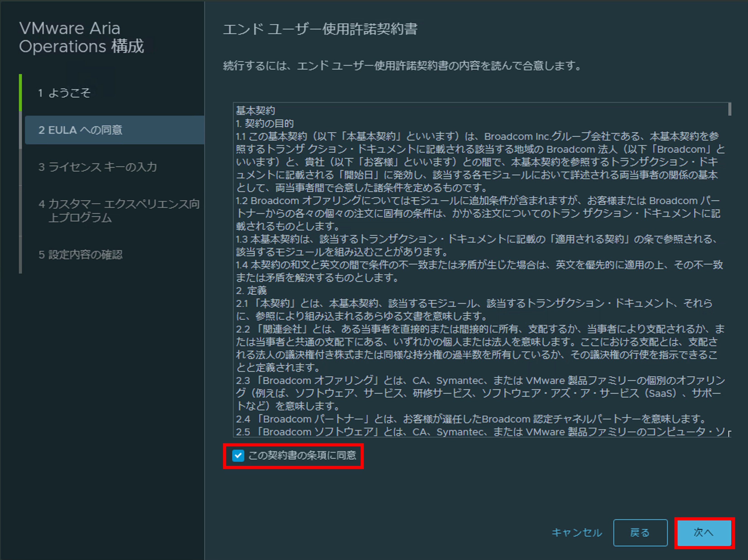The image size is (748, 560).
Task: Open step 3 ライセンス キーの入力
Action: (97, 167)
